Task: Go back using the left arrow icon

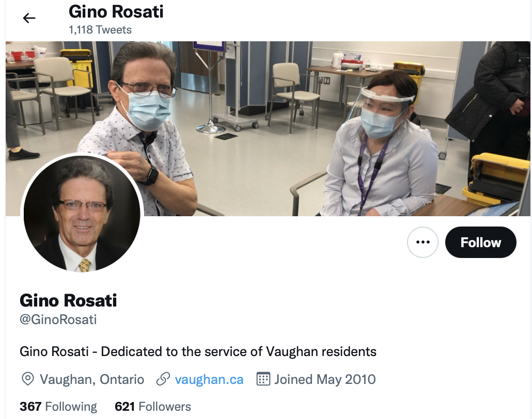Action: point(29,18)
